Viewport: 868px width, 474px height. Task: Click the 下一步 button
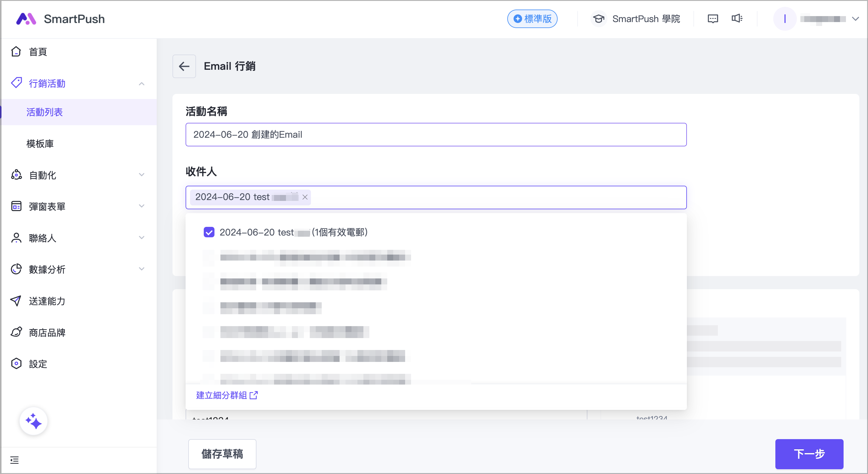(x=809, y=454)
